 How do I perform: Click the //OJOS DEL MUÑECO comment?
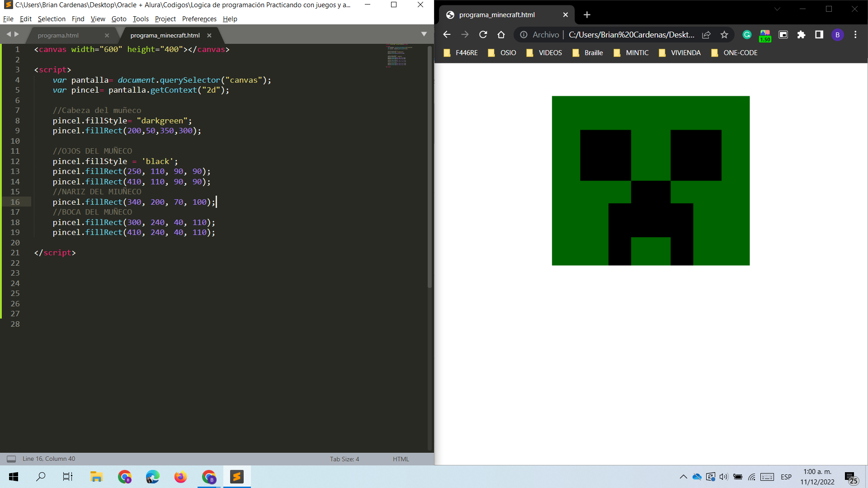(92, 151)
